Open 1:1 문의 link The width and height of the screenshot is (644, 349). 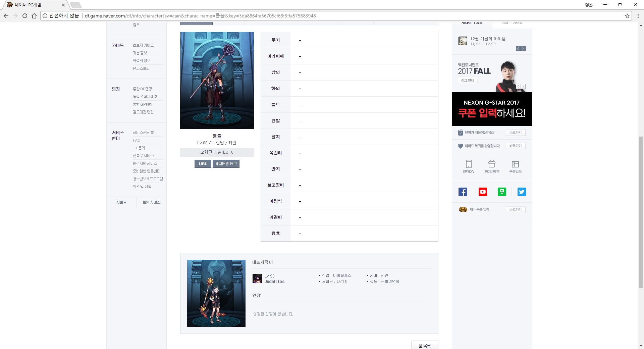(139, 148)
